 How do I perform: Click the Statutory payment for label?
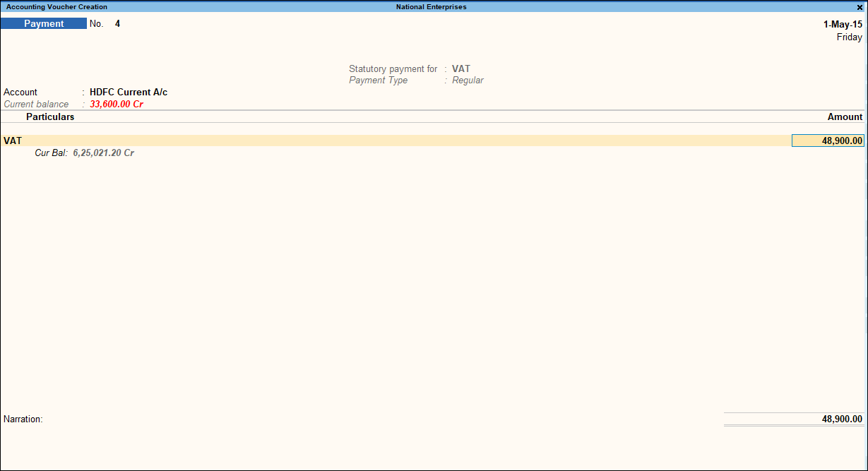[393, 69]
